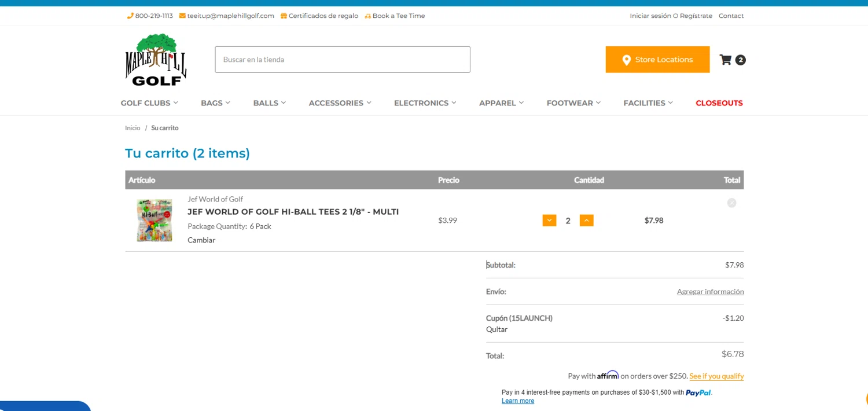The image size is (868, 411).
Task: Focus the Buscar en la tienda search field
Action: click(x=343, y=60)
